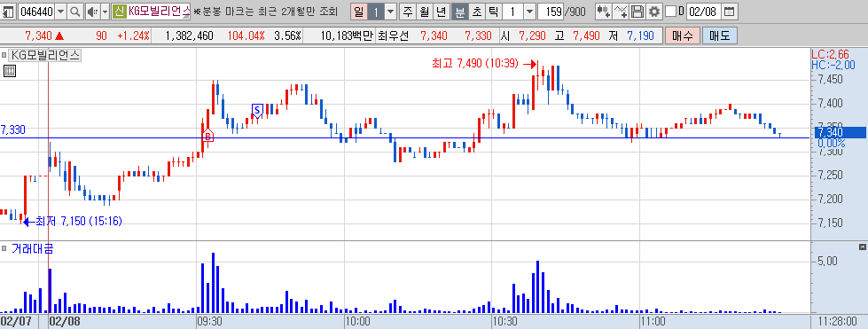Screen dimensions: 868x329
Task: Click the 매수 buy button
Action: [683, 36]
